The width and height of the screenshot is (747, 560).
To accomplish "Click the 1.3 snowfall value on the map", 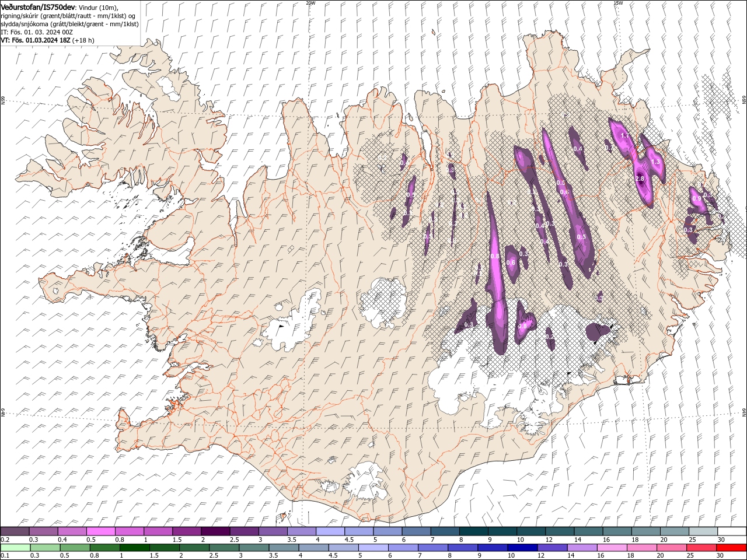I will click(655, 162).
